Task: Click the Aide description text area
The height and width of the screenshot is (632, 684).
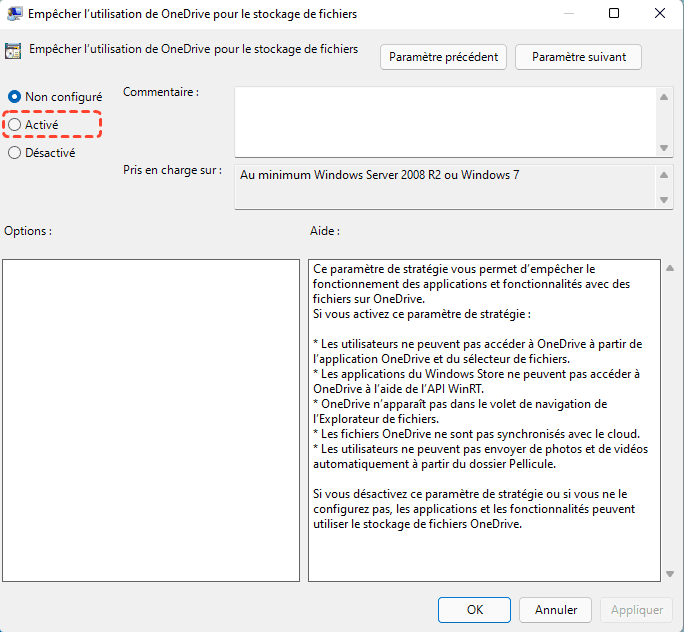Action: (484, 420)
